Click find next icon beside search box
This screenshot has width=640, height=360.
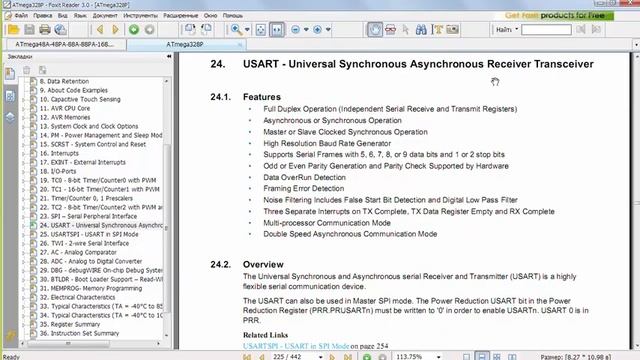(x=596, y=29)
